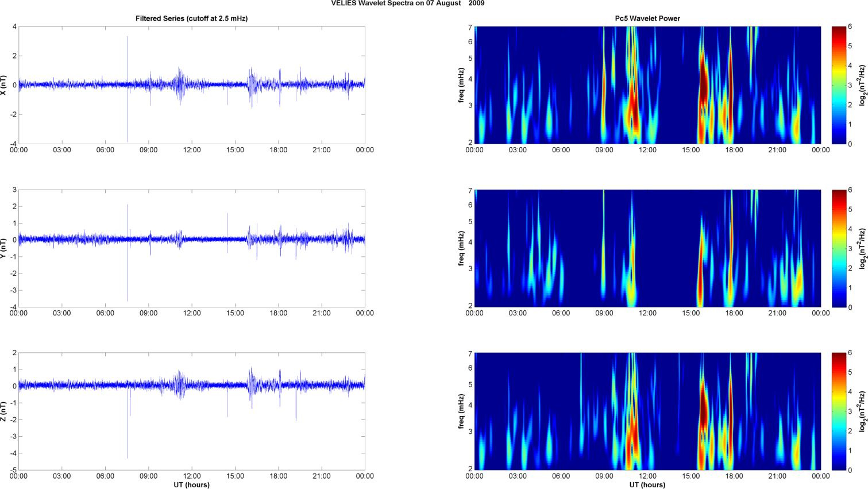Click the "2" tick atop the Z (nT) axis

pos(15,353)
